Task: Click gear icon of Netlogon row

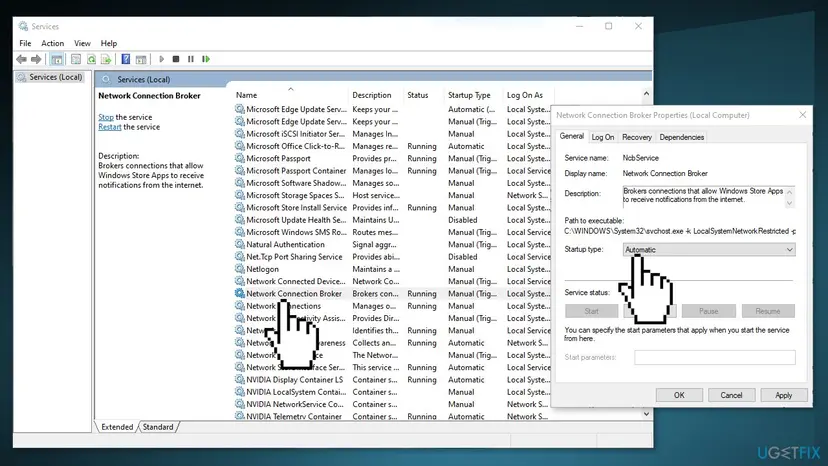Action: tap(240, 269)
